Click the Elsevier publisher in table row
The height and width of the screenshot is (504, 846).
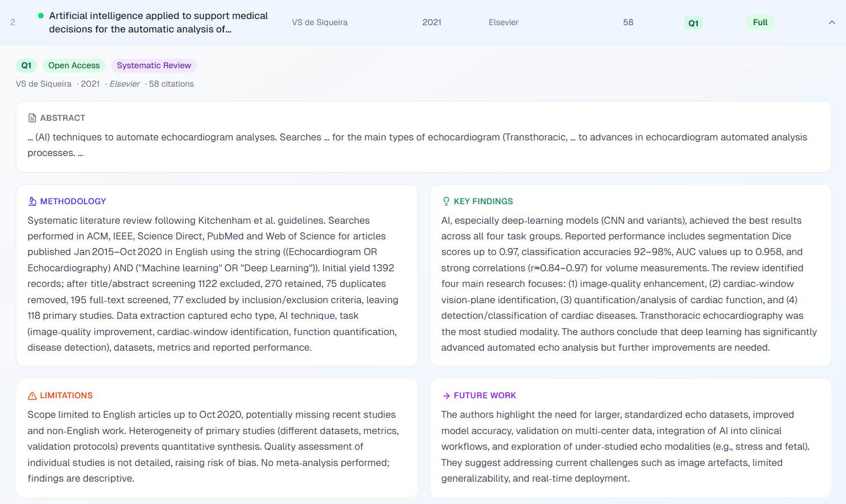tap(503, 22)
